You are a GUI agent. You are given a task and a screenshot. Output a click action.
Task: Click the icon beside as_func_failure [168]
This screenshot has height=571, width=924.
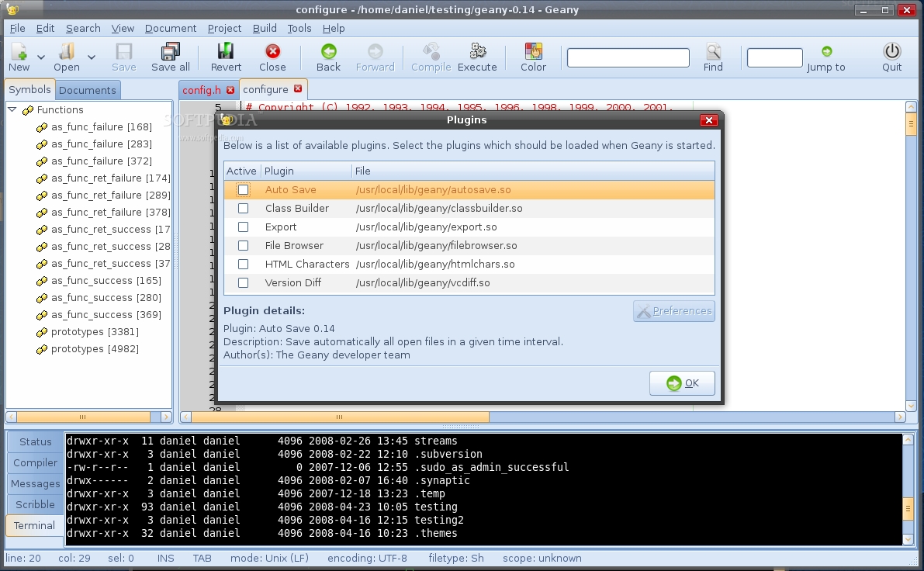click(x=42, y=127)
